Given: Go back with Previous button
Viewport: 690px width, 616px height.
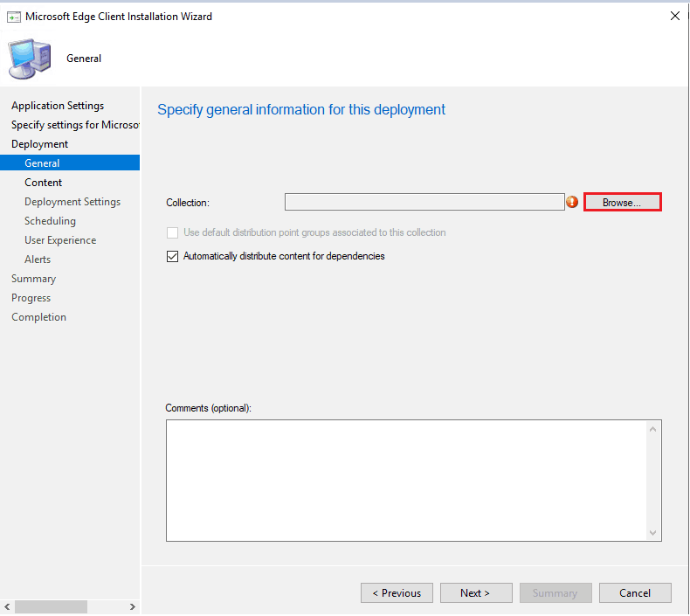Looking at the screenshot, I should 397,593.
